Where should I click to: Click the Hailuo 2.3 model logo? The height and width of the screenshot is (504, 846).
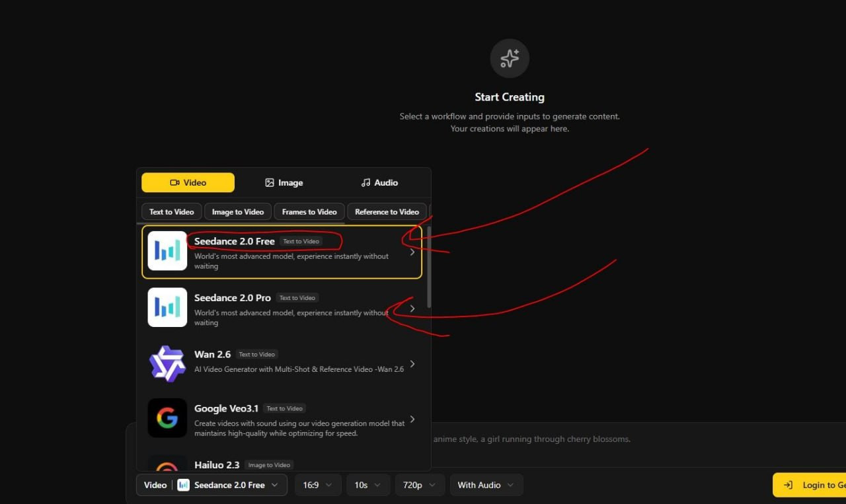[167, 462]
